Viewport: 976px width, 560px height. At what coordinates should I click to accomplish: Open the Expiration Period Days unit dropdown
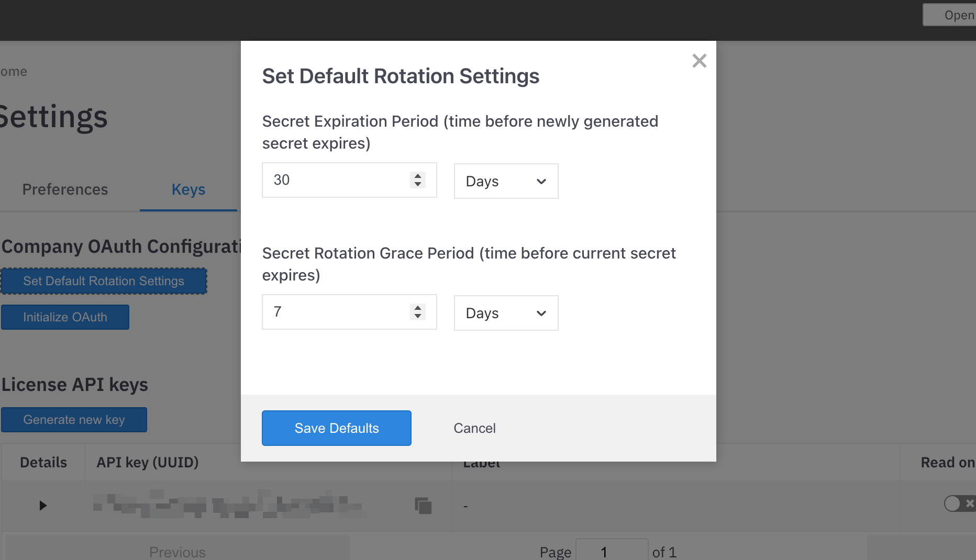[x=505, y=181]
